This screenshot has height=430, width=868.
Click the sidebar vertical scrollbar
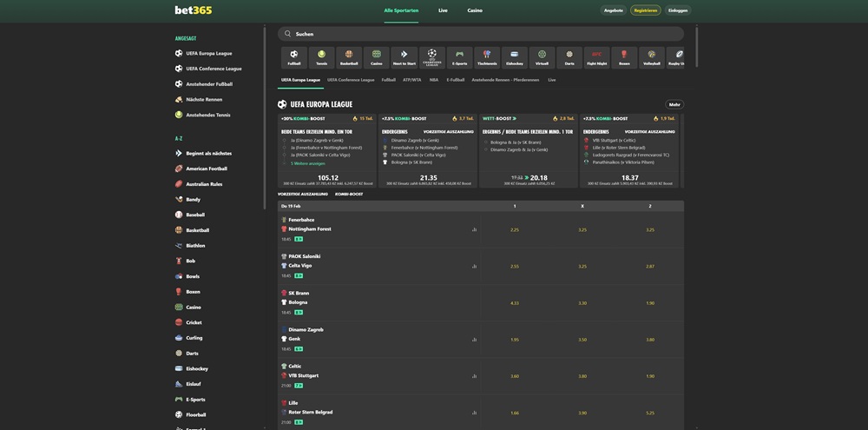pos(265,116)
